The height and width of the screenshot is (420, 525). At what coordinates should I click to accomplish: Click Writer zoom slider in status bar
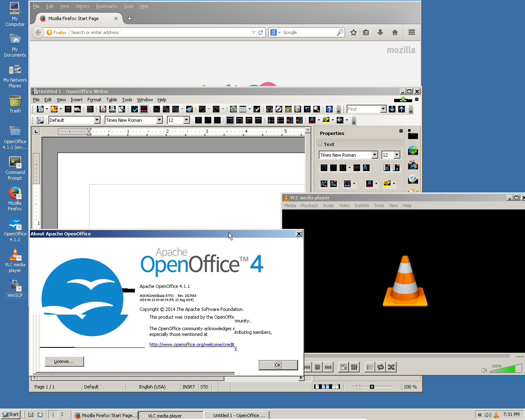click(372, 387)
